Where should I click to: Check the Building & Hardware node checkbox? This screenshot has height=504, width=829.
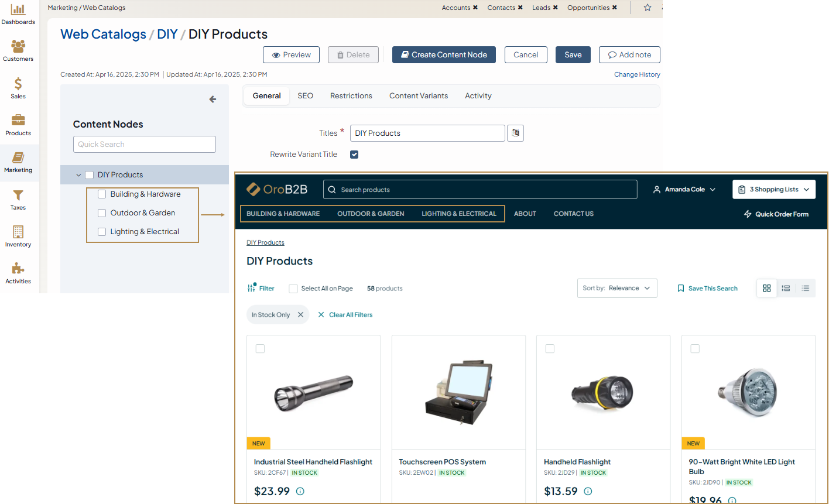(102, 194)
